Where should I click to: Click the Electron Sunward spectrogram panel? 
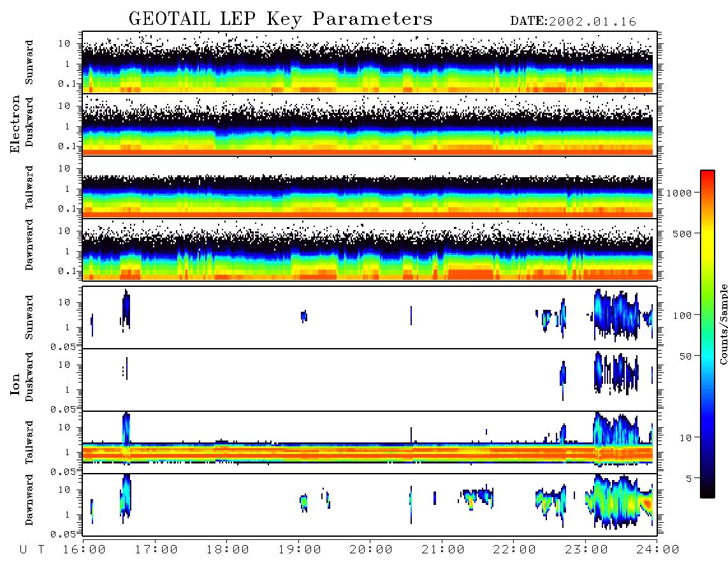[x=370, y=62]
